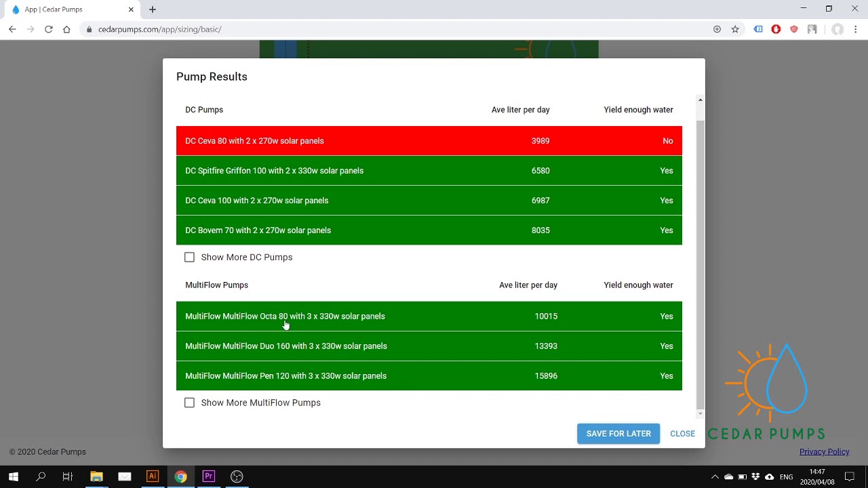Close the Cedar Pumps browser tab
This screenshot has height=488, width=868.
point(132,9)
